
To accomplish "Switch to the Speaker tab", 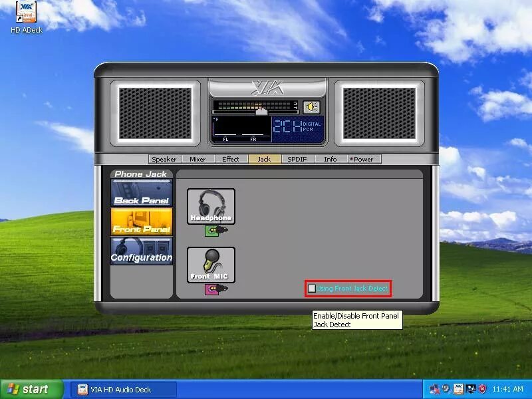I will pos(164,159).
